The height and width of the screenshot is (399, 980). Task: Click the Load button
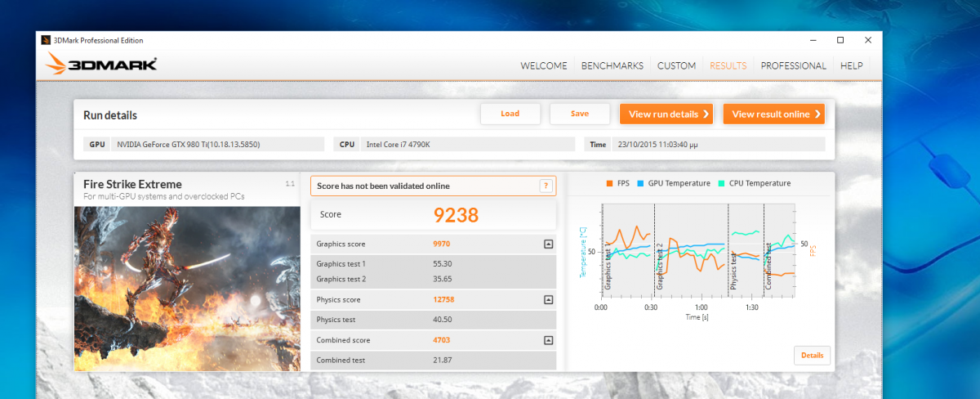510,114
